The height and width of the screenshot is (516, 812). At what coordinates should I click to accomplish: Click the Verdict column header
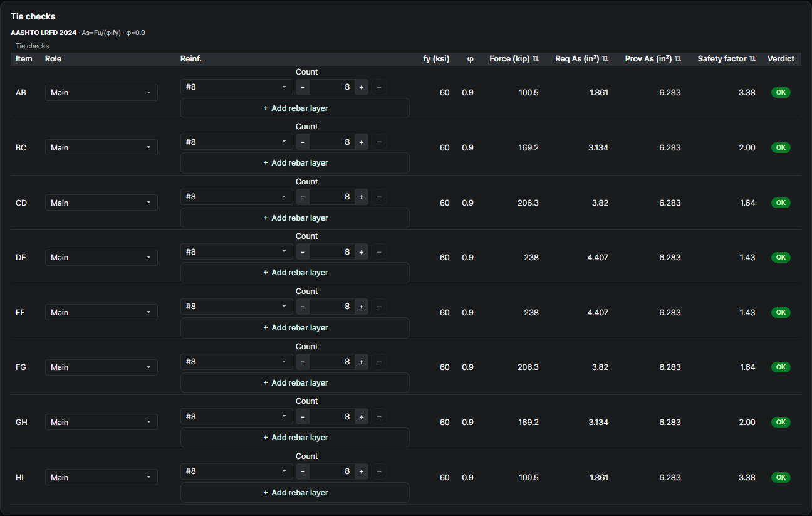[x=781, y=59]
